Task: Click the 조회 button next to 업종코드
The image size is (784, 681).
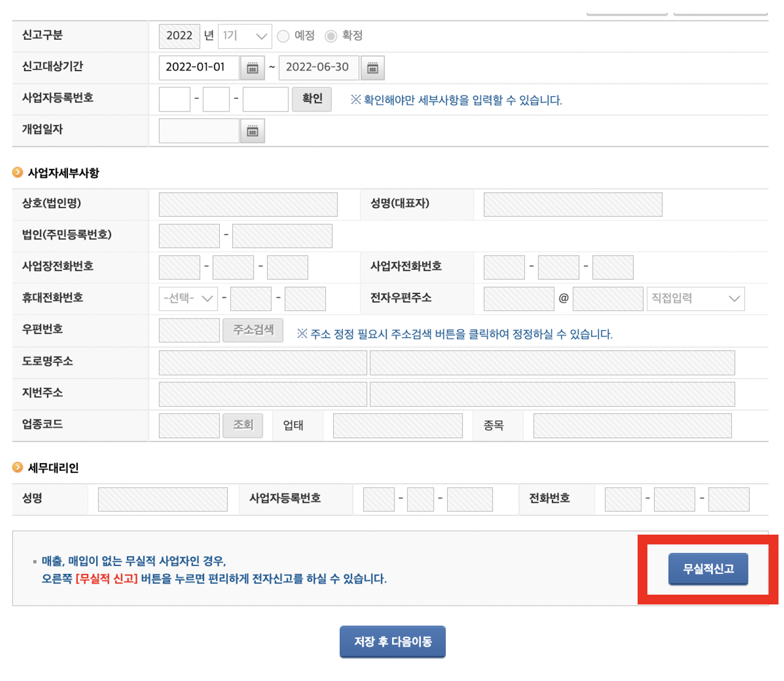Action: coord(243,425)
